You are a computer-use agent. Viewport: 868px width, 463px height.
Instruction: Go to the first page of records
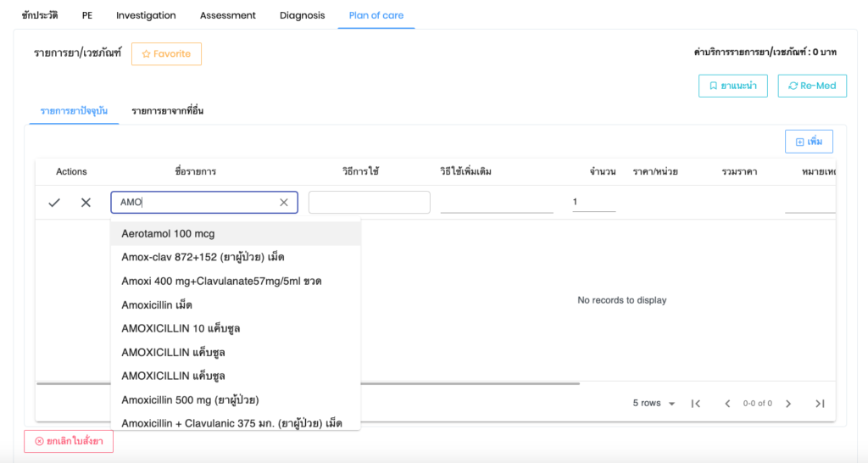pos(696,404)
